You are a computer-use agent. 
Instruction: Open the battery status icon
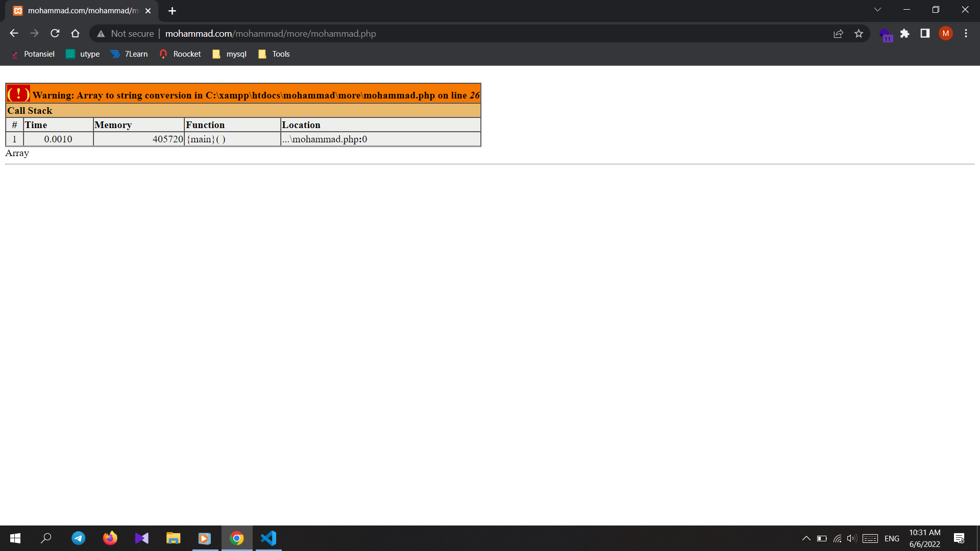822,538
